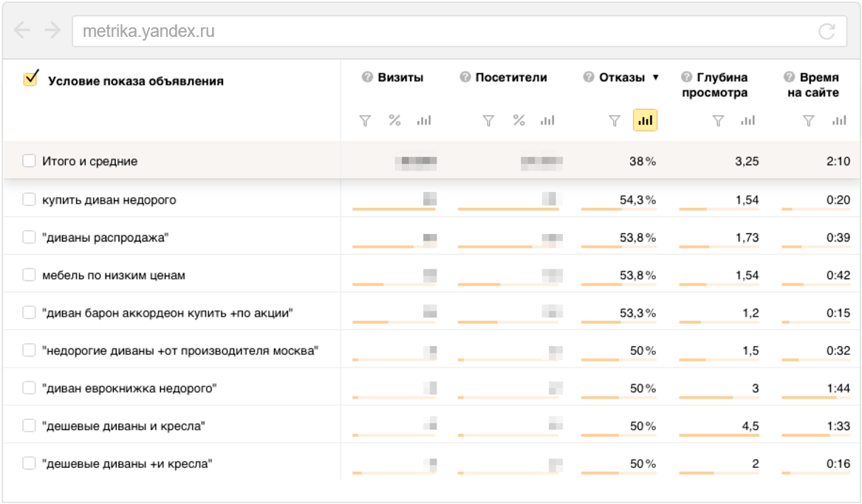This screenshot has width=862, height=504.
Task: Check the 'Итого и средние' row
Action: 29,161
